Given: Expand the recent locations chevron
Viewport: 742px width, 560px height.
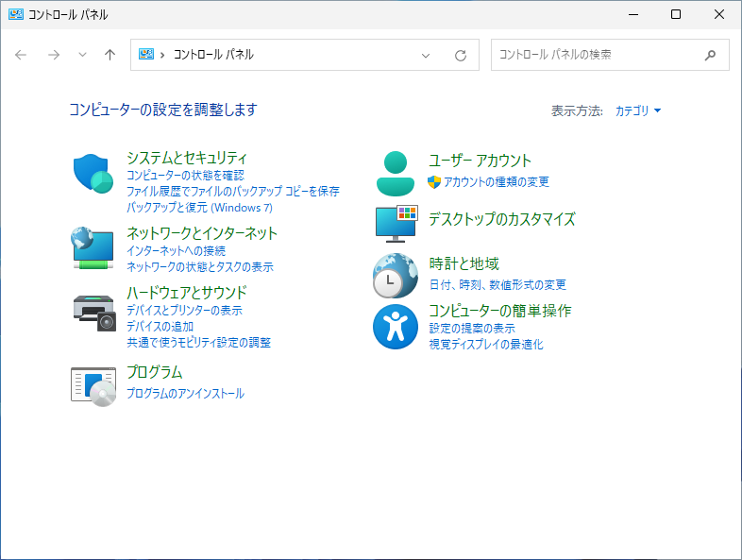Looking at the screenshot, I should click(x=82, y=55).
